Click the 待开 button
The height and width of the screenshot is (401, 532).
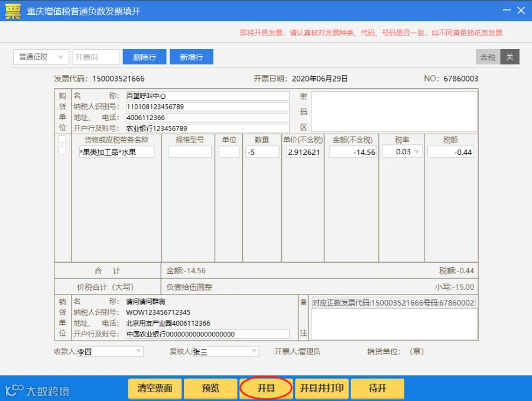(377, 388)
